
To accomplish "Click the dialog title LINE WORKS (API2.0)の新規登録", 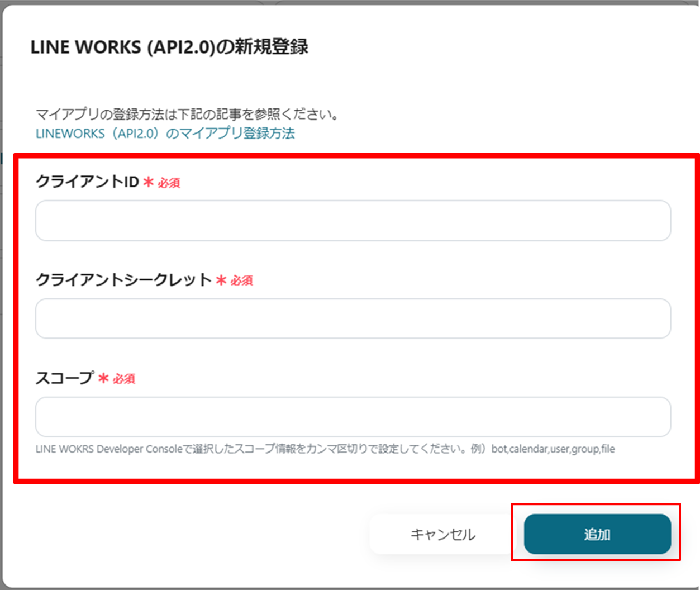I will point(175,47).
